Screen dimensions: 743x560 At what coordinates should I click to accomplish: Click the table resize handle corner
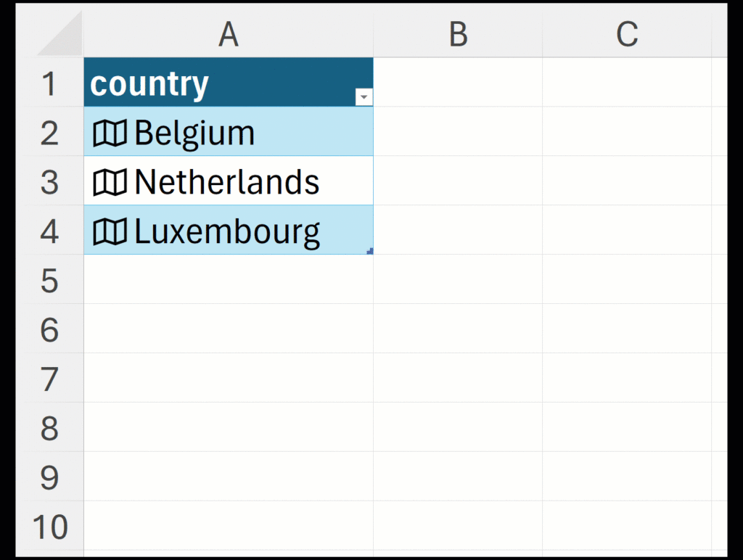tap(370, 251)
